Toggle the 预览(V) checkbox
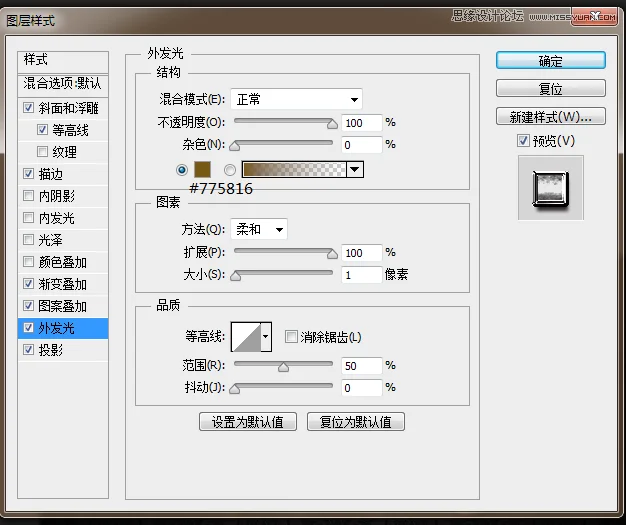Image resolution: width=626 pixels, height=525 pixels. click(523, 141)
